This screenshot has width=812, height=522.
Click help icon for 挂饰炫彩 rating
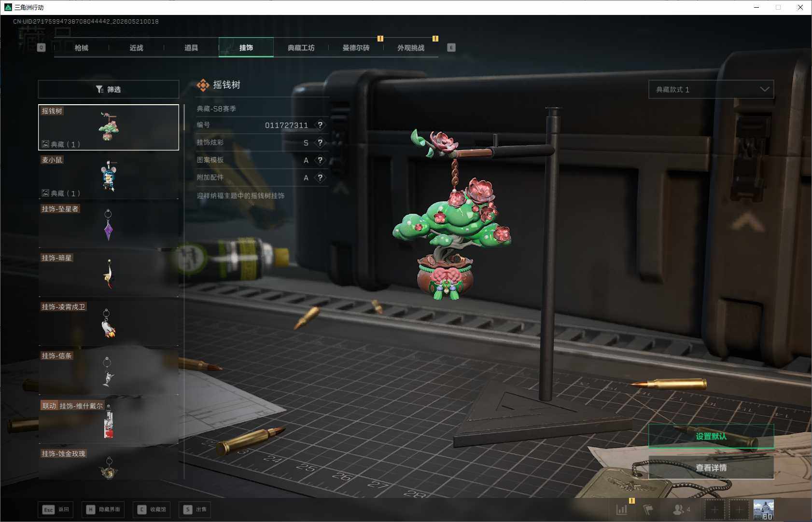(x=320, y=142)
